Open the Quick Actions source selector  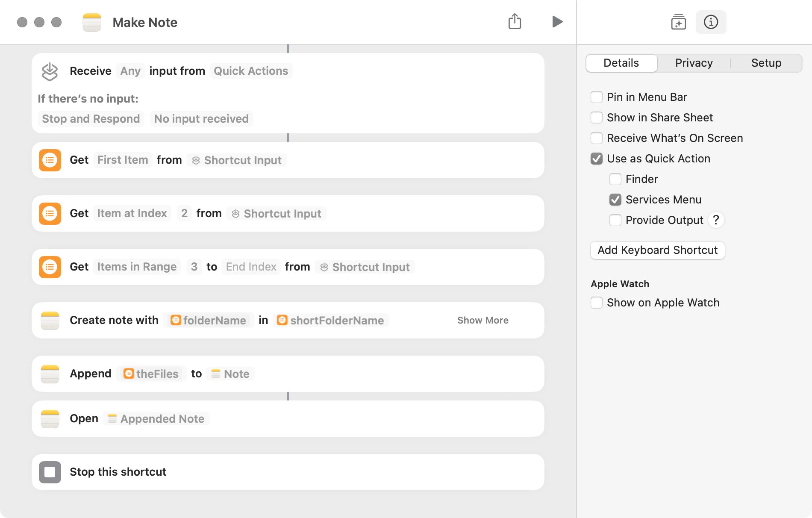(251, 71)
